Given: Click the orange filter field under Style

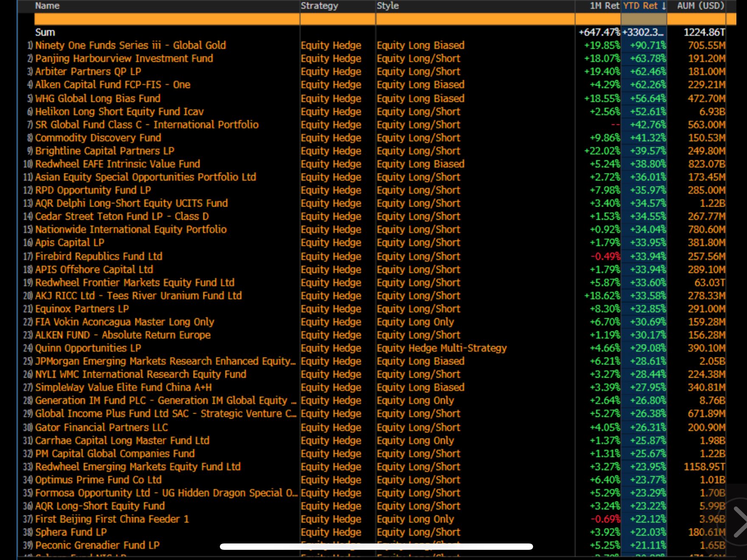Looking at the screenshot, I should click(x=475, y=19).
